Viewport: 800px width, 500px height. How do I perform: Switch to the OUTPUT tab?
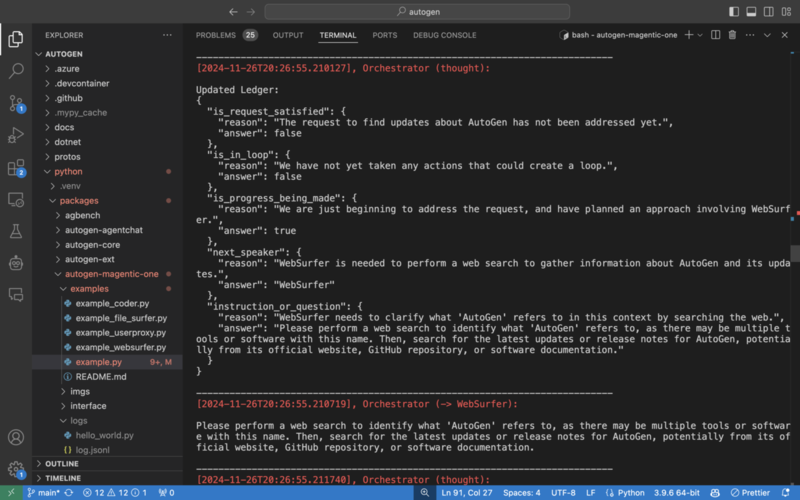click(x=288, y=35)
